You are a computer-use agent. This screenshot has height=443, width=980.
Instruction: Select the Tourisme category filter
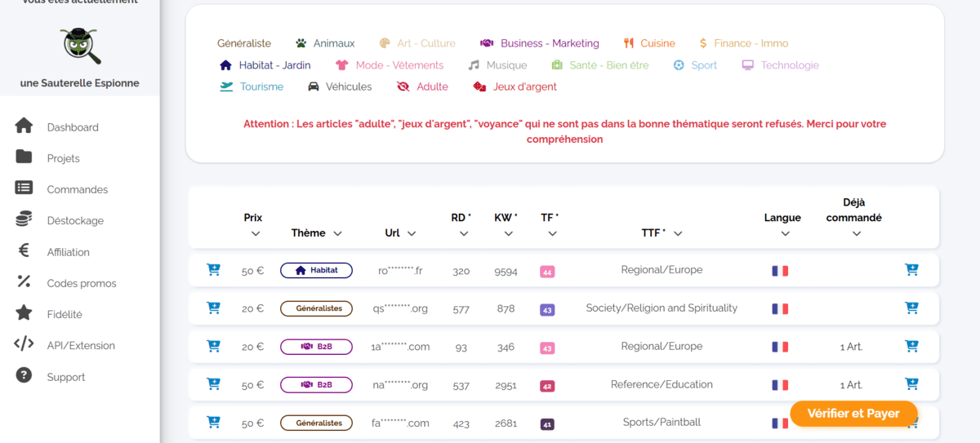coord(252,86)
